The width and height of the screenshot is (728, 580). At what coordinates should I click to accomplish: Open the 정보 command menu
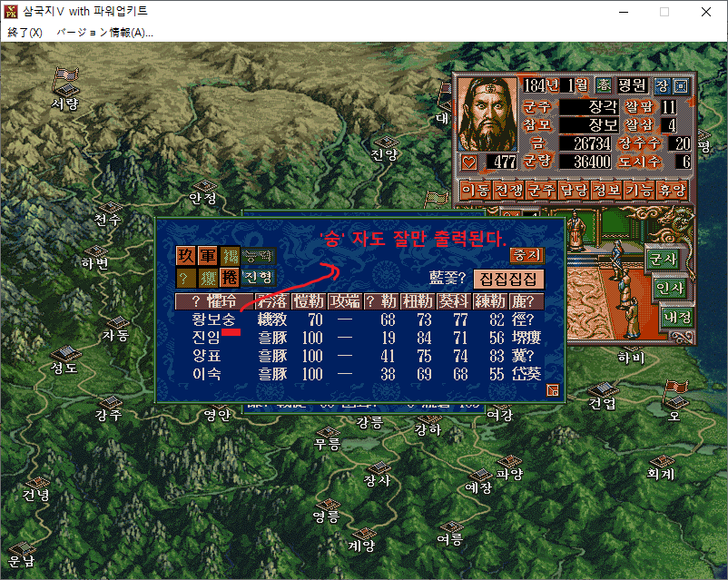click(606, 190)
